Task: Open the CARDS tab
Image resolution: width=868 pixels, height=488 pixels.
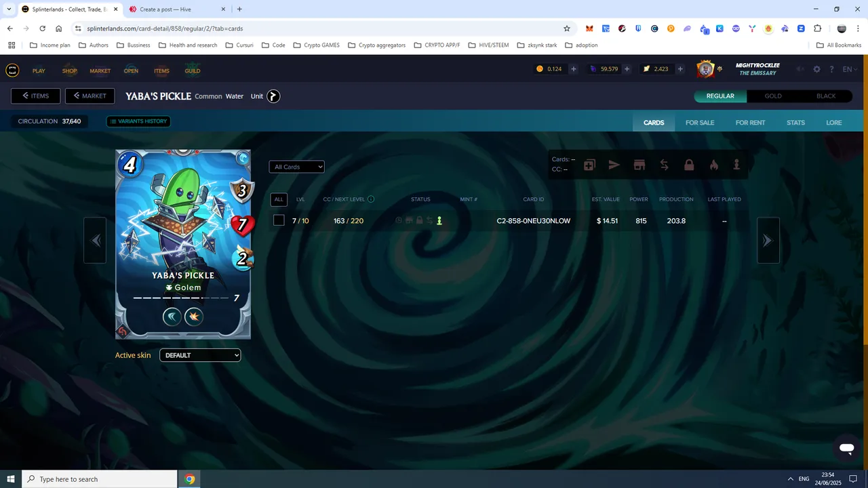Action: 654,123
